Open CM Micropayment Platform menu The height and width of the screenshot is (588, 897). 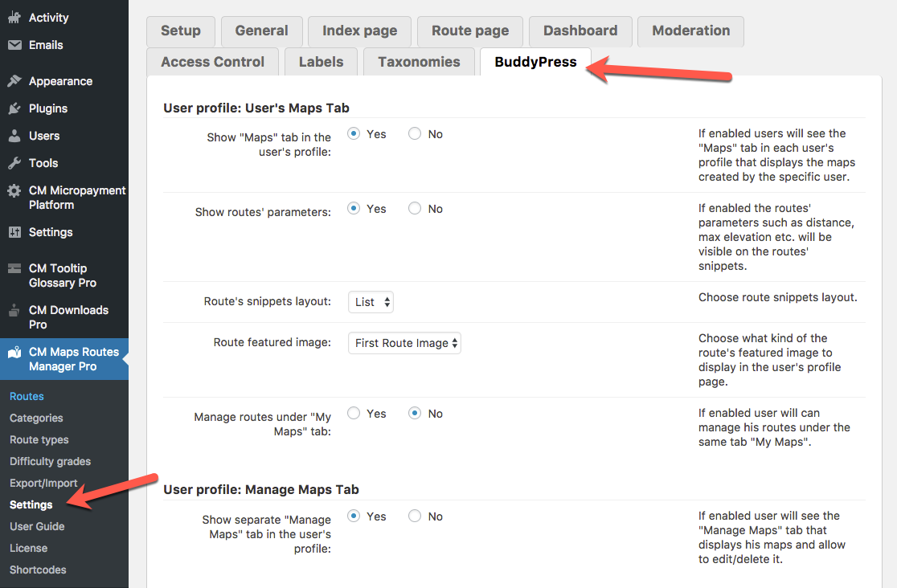click(x=76, y=198)
